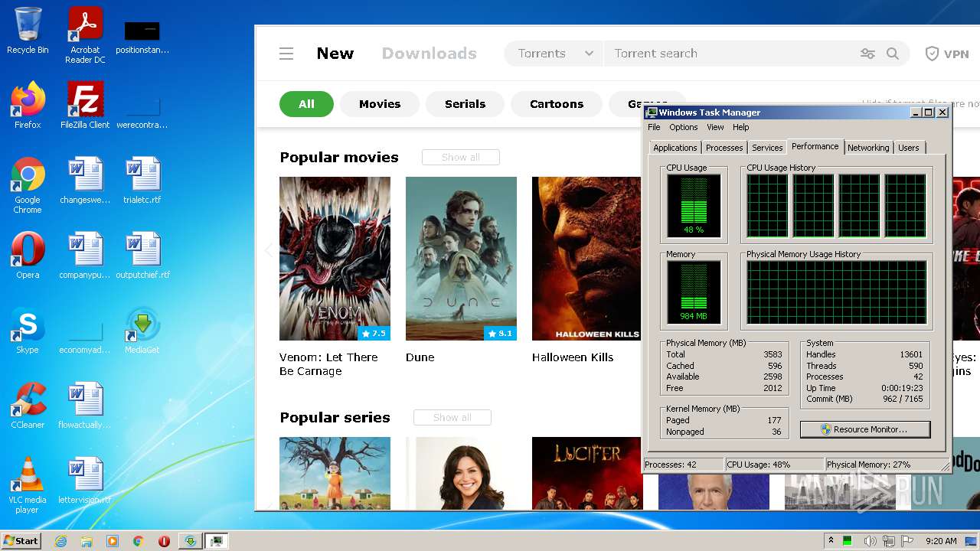The width and height of the screenshot is (980, 551).
Task: Select the Movies category filter
Action: [380, 104]
